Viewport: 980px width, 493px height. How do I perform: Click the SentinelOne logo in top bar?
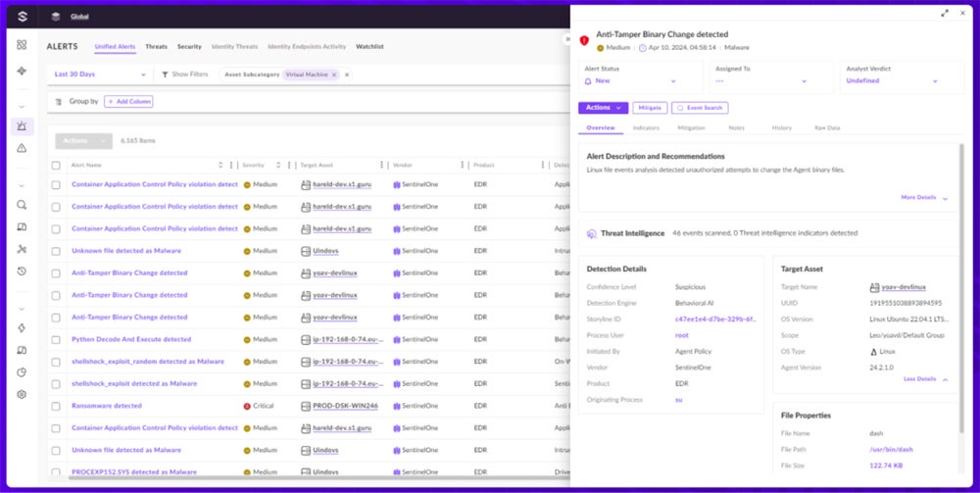tap(22, 16)
